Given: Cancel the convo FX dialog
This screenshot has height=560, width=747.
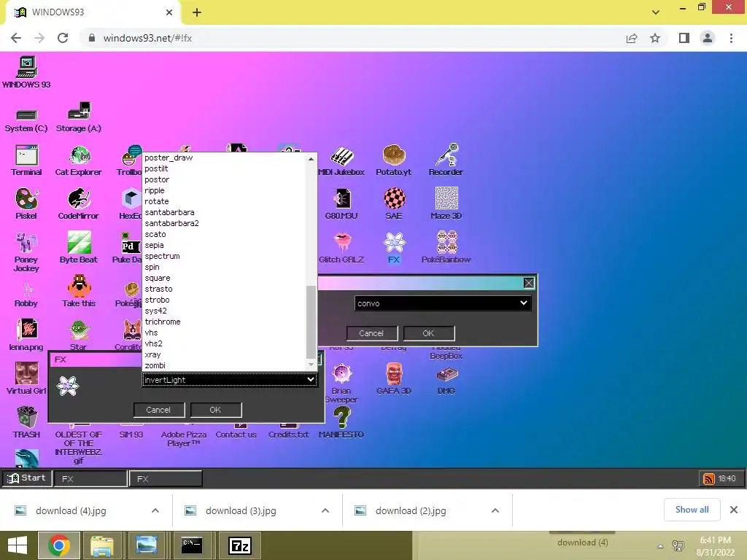Looking at the screenshot, I should tap(371, 332).
